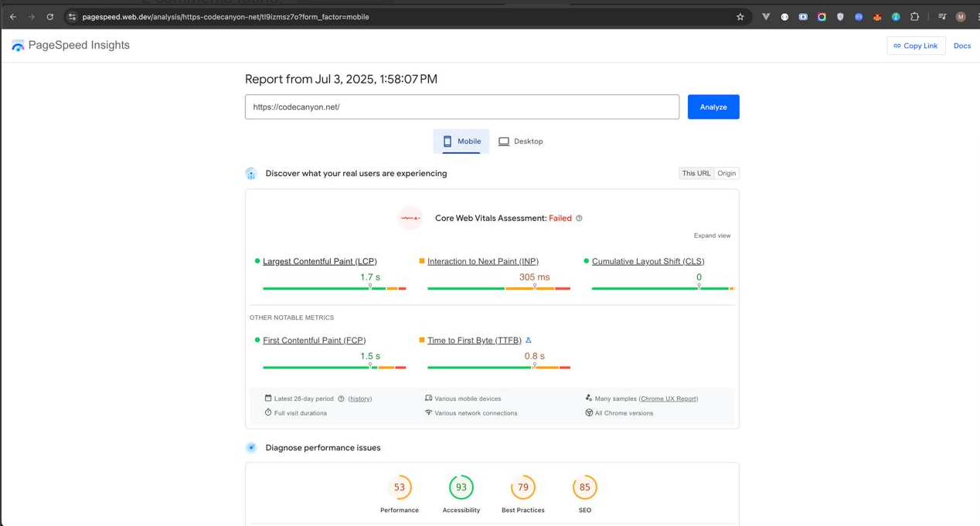Click help icon beside Latest 28-day period
The image size is (980, 526).
click(x=341, y=399)
